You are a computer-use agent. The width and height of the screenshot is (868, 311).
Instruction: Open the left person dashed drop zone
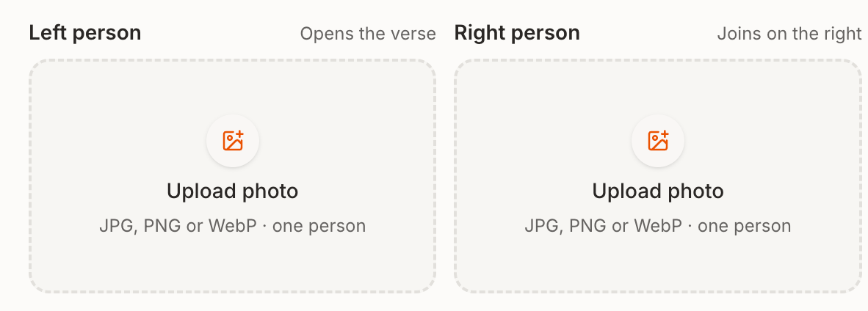pyautogui.click(x=233, y=176)
